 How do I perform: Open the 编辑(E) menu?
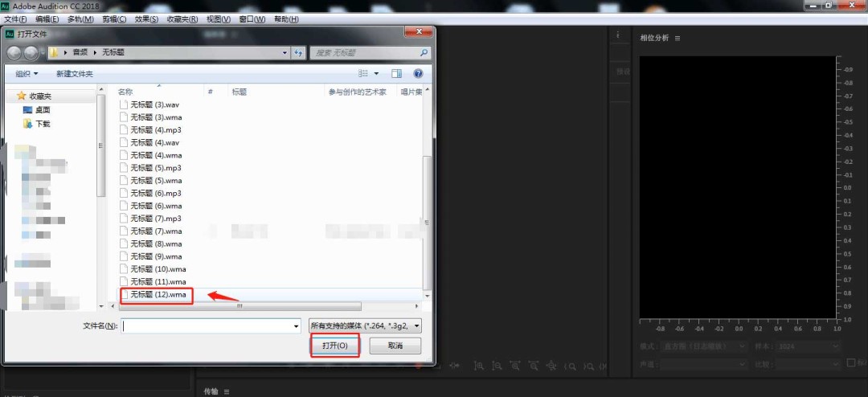(x=47, y=18)
